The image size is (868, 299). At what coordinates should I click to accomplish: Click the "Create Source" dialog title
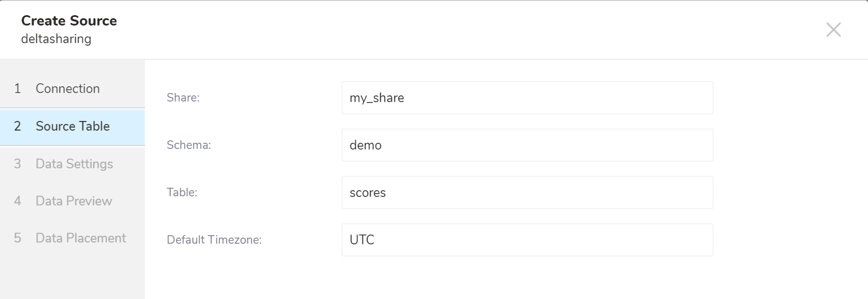(69, 21)
